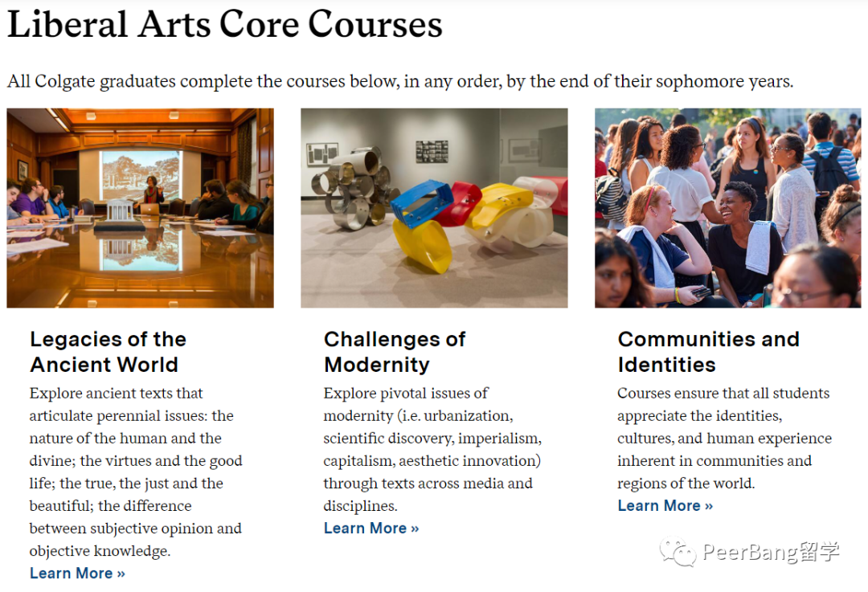This screenshot has height=592, width=868.
Task: Click the Challenges of Modernity heading
Action: click(x=395, y=352)
